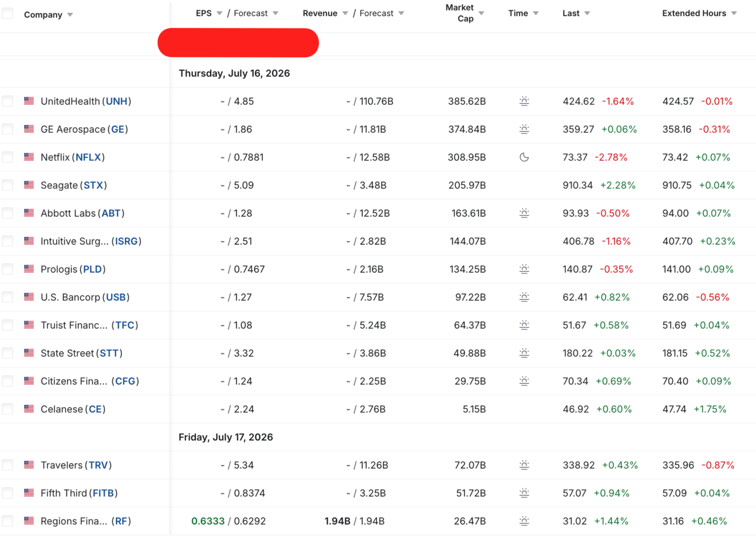The width and height of the screenshot is (756, 536).
Task: Sort by Revenue Forecast using its arrow
Action: tap(401, 13)
